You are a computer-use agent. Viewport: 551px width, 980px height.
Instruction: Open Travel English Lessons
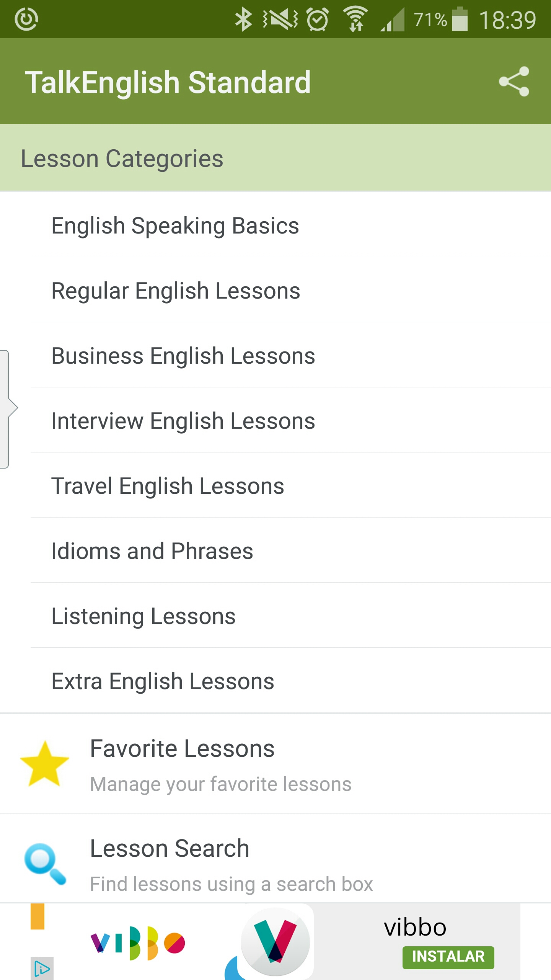(168, 486)
